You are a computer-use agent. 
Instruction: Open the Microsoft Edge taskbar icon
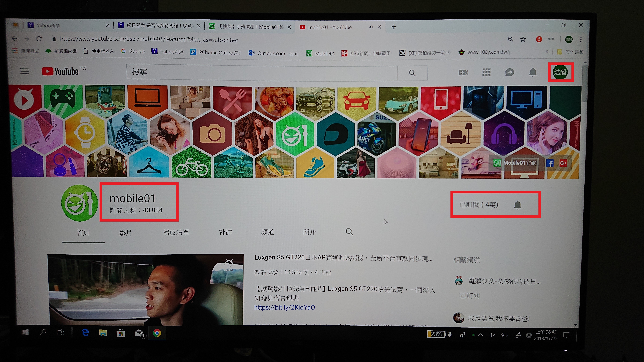click(85, 333)
